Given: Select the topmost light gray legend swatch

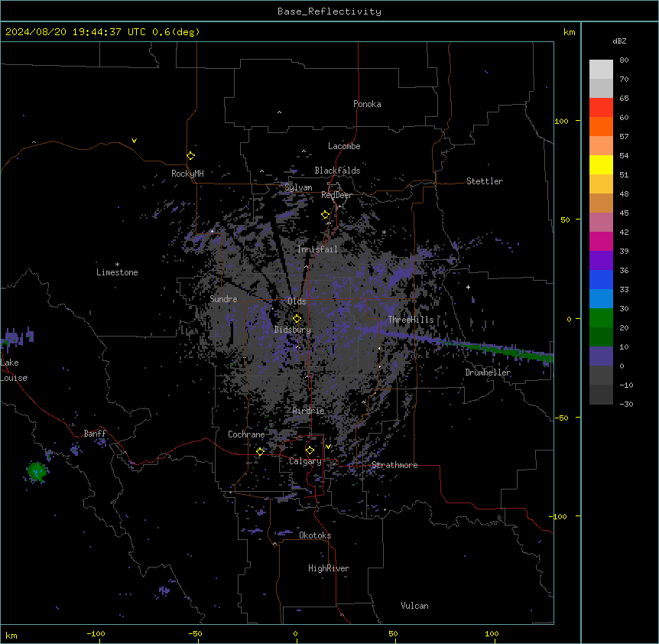Looking at the screenshot, I should click(601, 70).
